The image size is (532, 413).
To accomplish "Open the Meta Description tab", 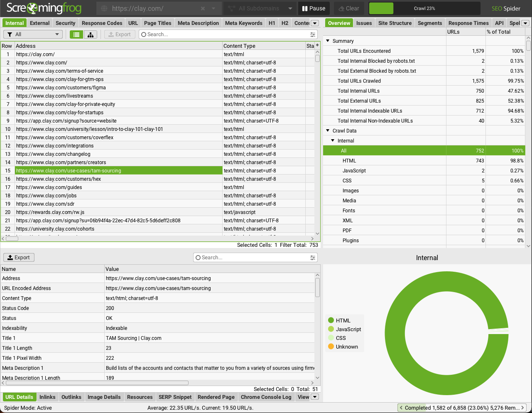I will (198, 23).
